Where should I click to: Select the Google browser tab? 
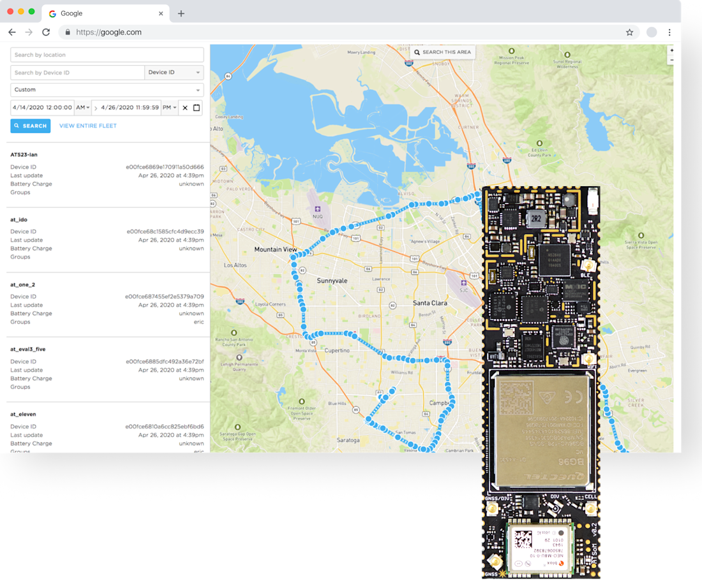point(106,13)
